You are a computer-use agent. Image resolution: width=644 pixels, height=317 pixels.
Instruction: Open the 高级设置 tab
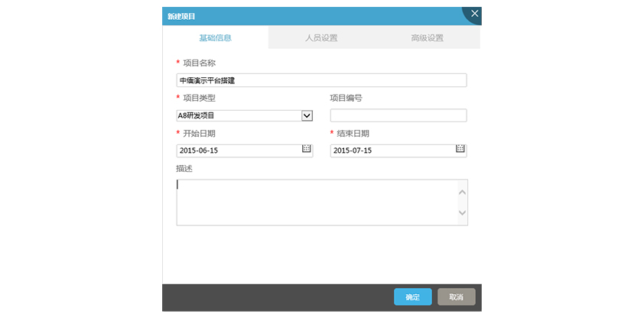click(x=427, y=37)
